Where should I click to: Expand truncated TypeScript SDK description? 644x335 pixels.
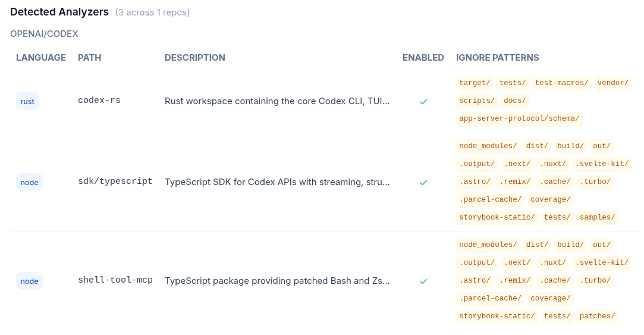277,182
